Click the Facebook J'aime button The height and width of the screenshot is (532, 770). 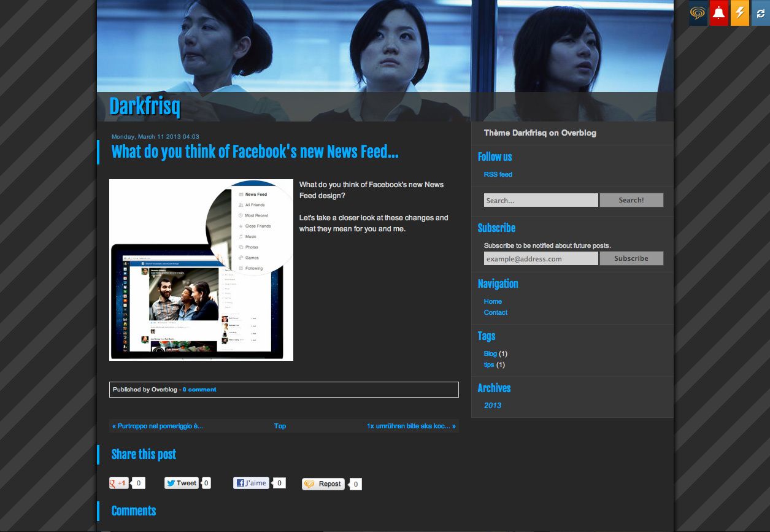click(x=251, y=483)
